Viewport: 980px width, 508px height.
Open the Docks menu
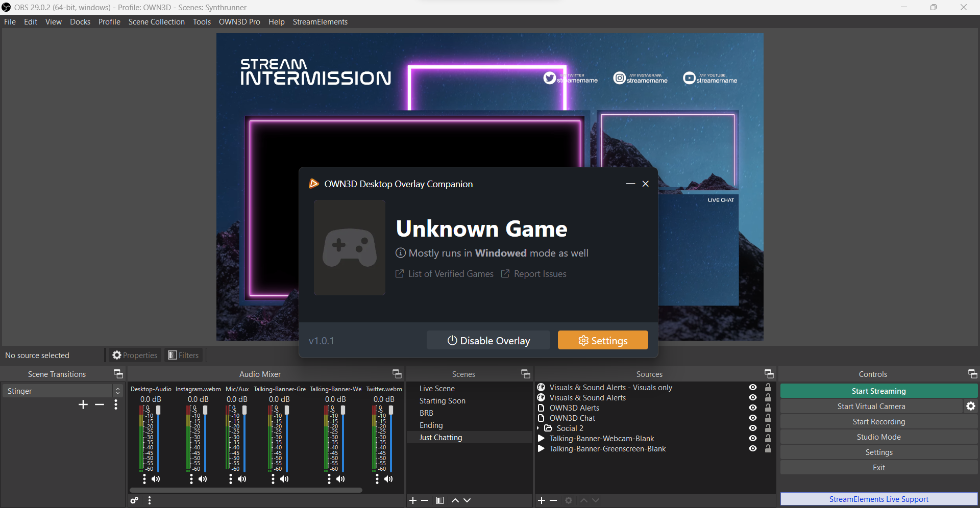(80, 22)
